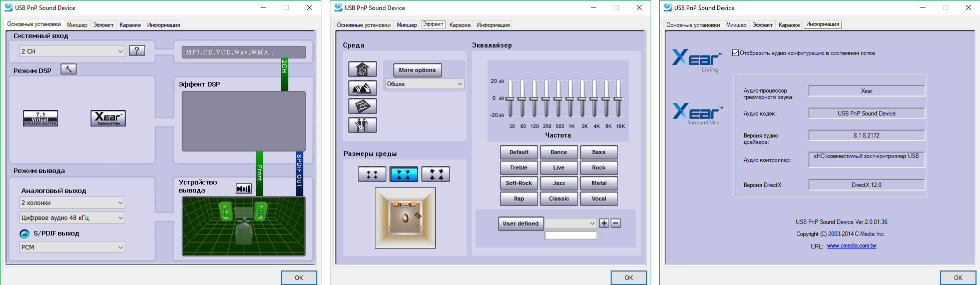Switch to the Микшер tab in left window
Screen dimensions: 980x285
pos(77,25)
